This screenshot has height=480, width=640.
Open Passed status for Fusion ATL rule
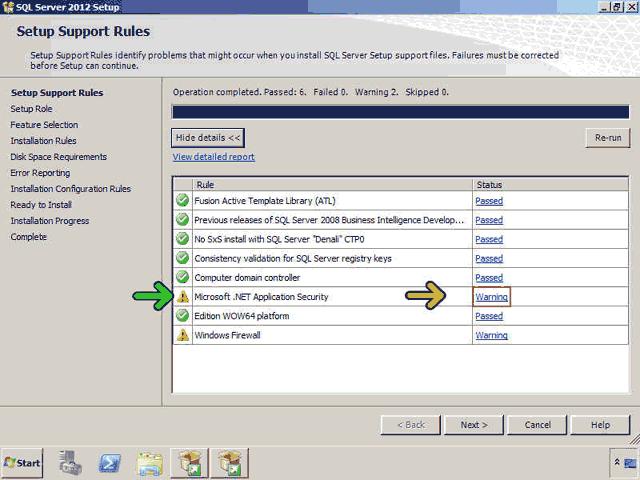[x=489, y=201]
